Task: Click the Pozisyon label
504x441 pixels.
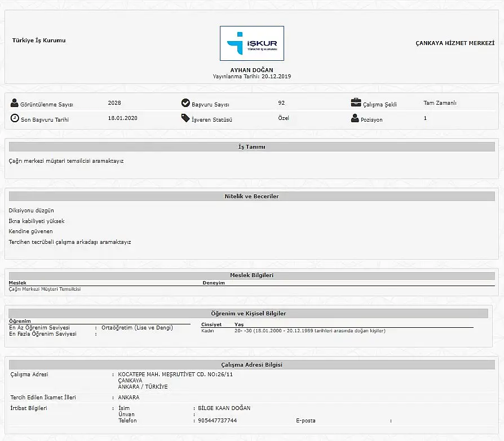Action: pos(372,119)
